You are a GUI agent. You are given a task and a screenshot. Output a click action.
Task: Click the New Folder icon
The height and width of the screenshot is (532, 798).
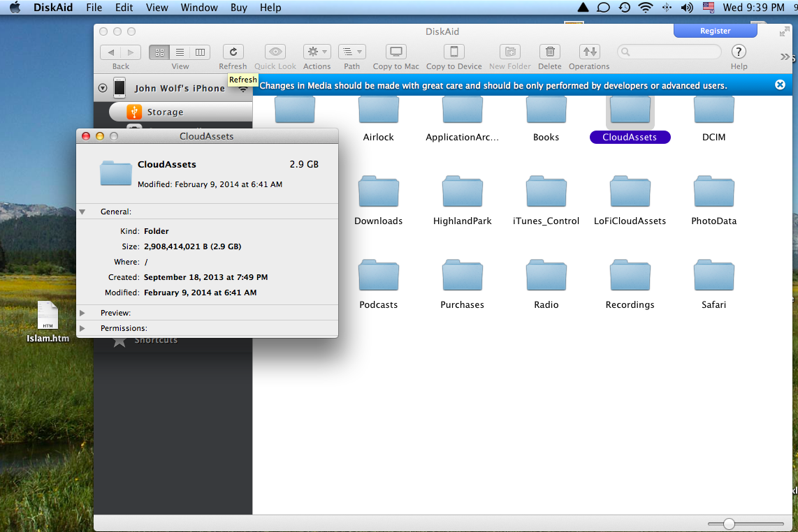(x=510, y=52)
